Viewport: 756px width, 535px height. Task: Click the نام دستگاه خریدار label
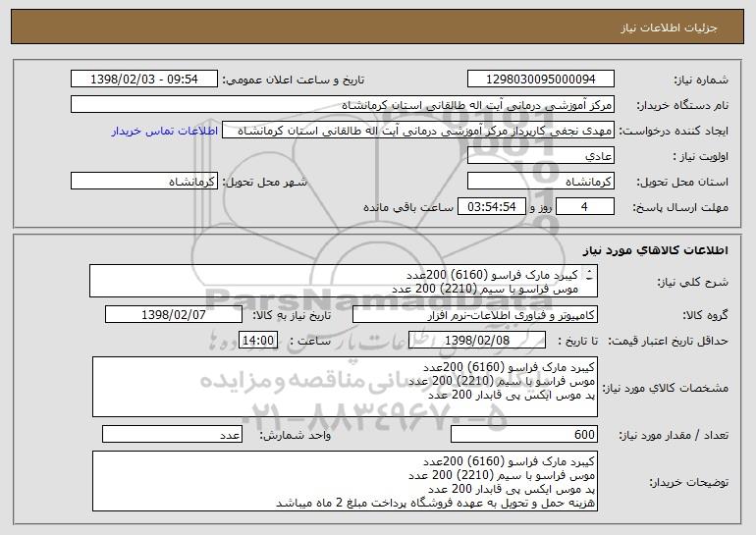tap(682, 106)
